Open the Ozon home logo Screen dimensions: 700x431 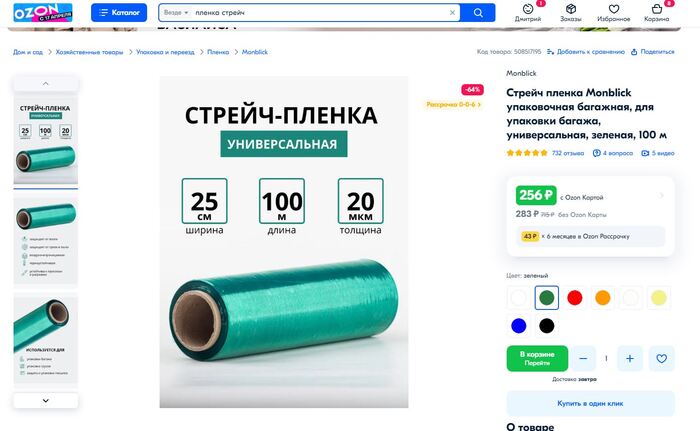point(43,13)
